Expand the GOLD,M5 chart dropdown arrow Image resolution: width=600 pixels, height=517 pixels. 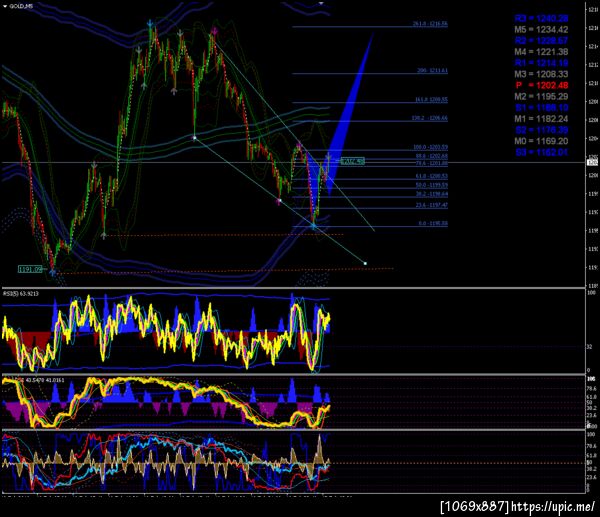(x=5, y=6)
